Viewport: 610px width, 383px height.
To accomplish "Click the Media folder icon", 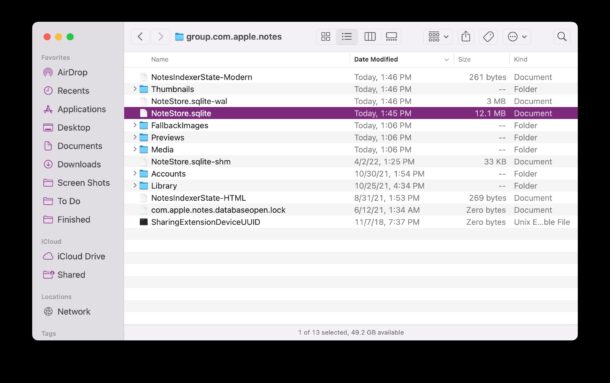I will point(144,149).
